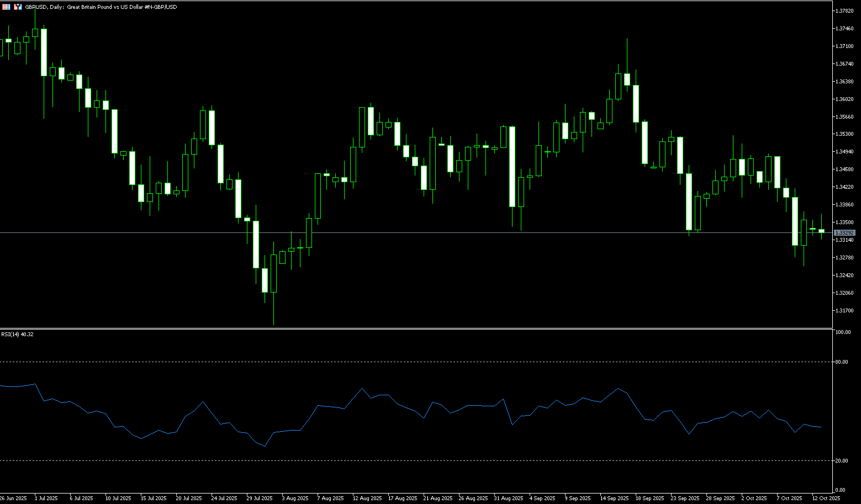Select the 12 Oct 2025 date label
Screen dimensions: 861x504
[x=826, y=498]
